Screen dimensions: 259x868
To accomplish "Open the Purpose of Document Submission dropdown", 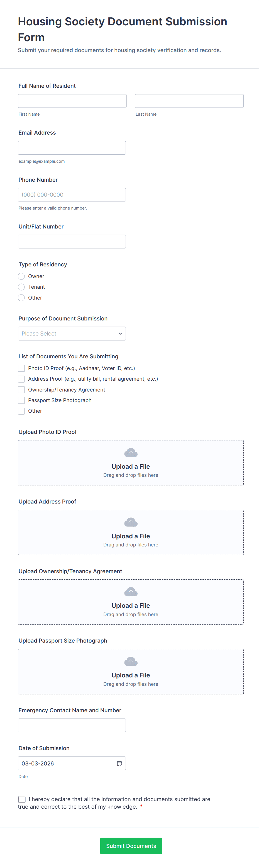I will point(72,334).
